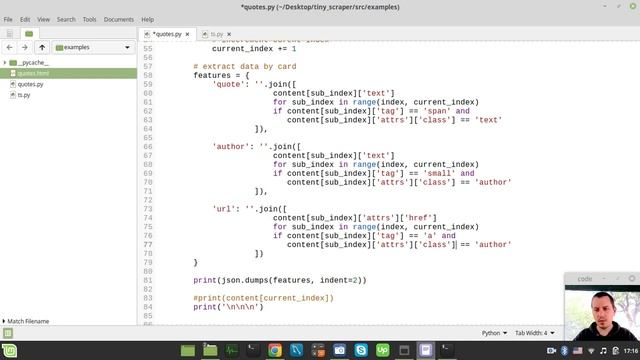Image resolution: width=640 pixels, height=360 pixels.
Task: Open the Tab Width dropdown
Action: 534,333
